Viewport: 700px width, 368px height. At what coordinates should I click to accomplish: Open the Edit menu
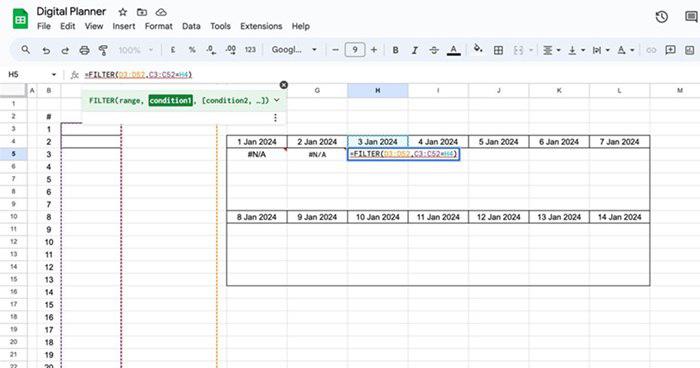tap(67, 26)
